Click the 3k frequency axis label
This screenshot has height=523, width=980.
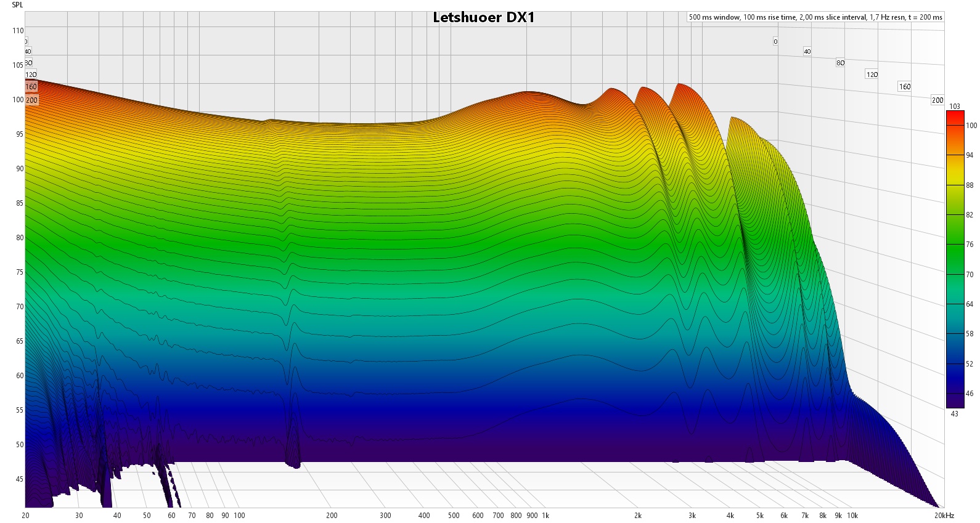click(692, 516)
